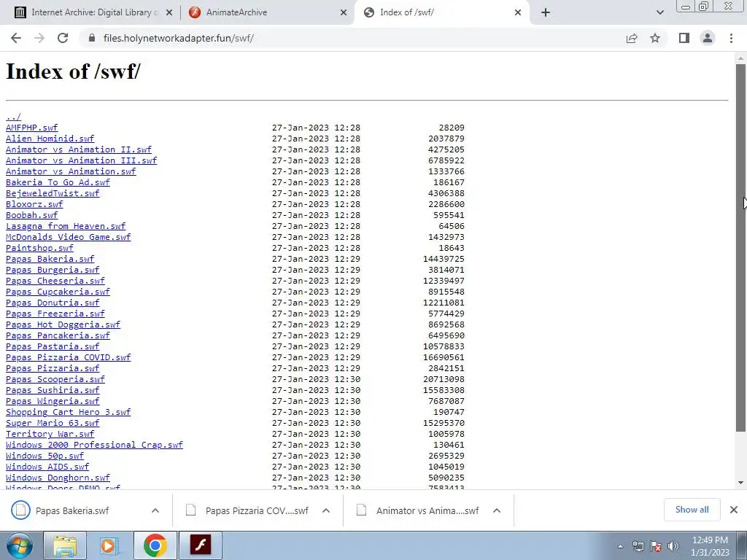
Task: Open BejeweledTwist.swf link
Action: tap(53, 193)
